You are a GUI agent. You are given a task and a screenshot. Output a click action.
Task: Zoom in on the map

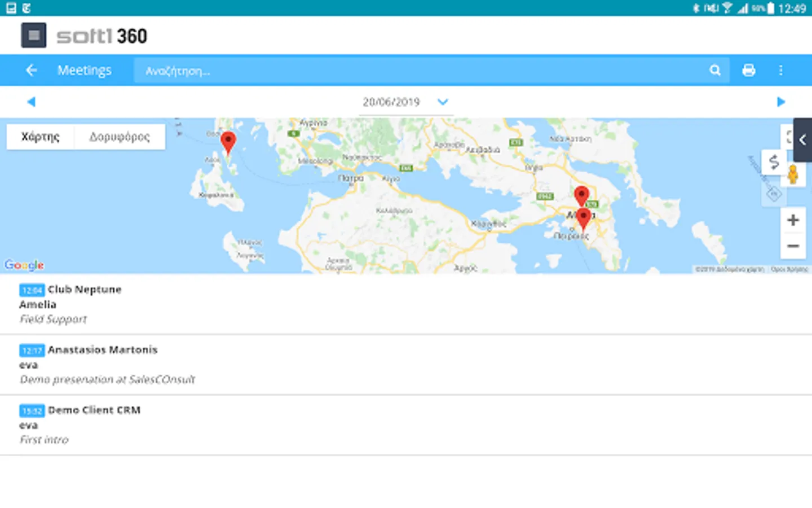click(x=793, y=220)
